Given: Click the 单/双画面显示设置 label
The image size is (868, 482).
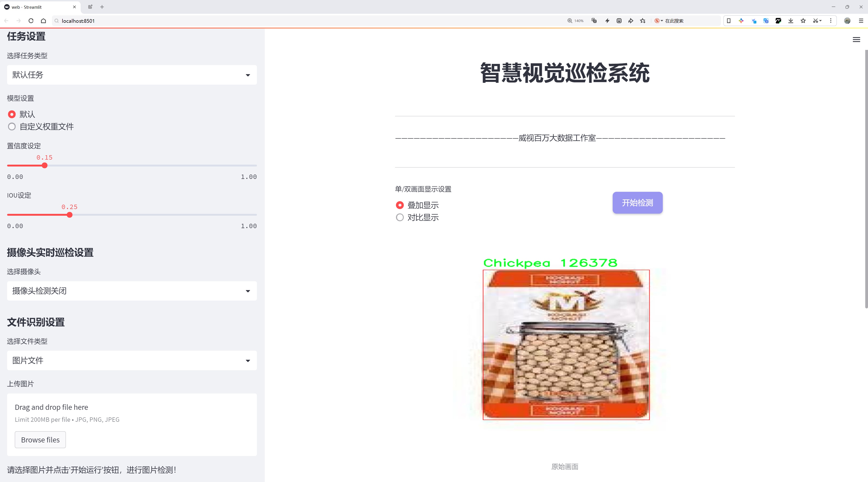Looking at the screenshot, I should click(x=423, y=189).
